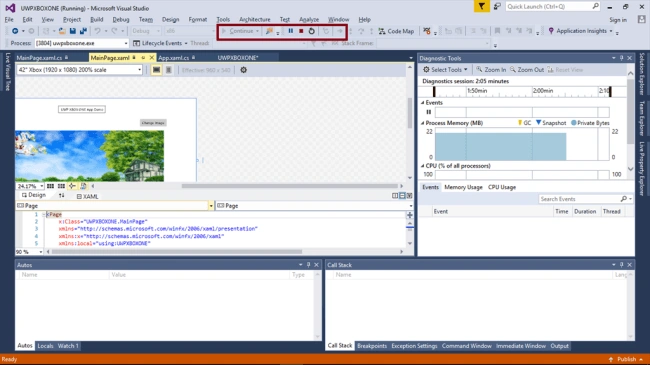This screenshot has width=650, height=365.
Task: Collapse the split pane icon
Action: pos(409,196)
